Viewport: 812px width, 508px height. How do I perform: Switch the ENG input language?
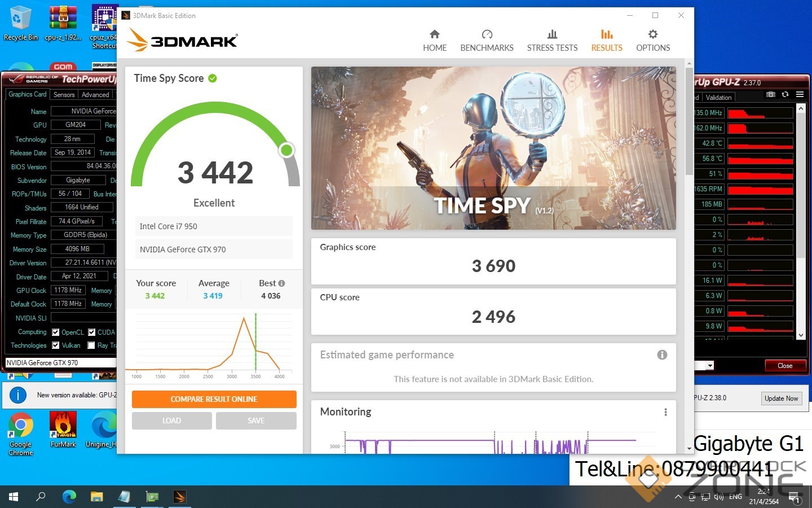click(x=735, y=497)
